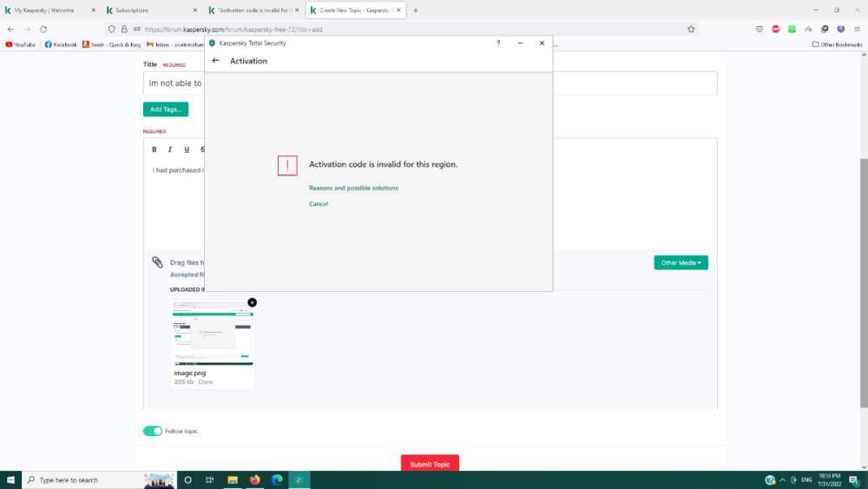Image resolution: width=868 pixels, height=489 pixels.
Task: Click the black overlapping-squares extension icon
Action: tap(825, 30)
